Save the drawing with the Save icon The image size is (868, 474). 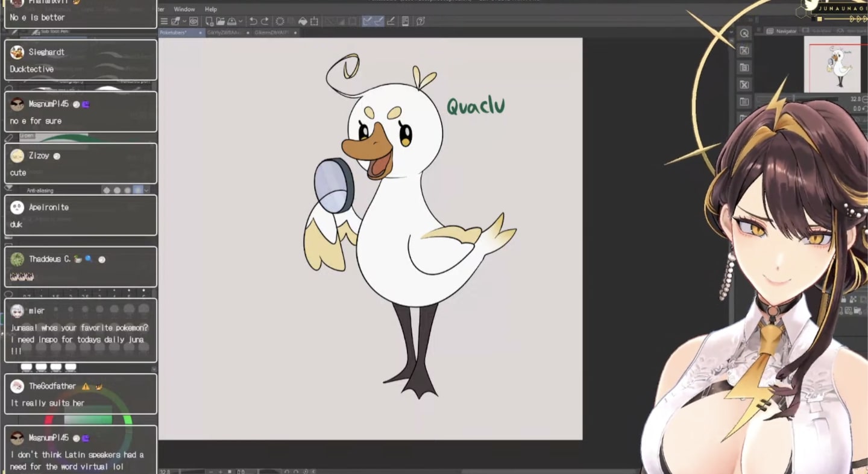tap(231, 21)
